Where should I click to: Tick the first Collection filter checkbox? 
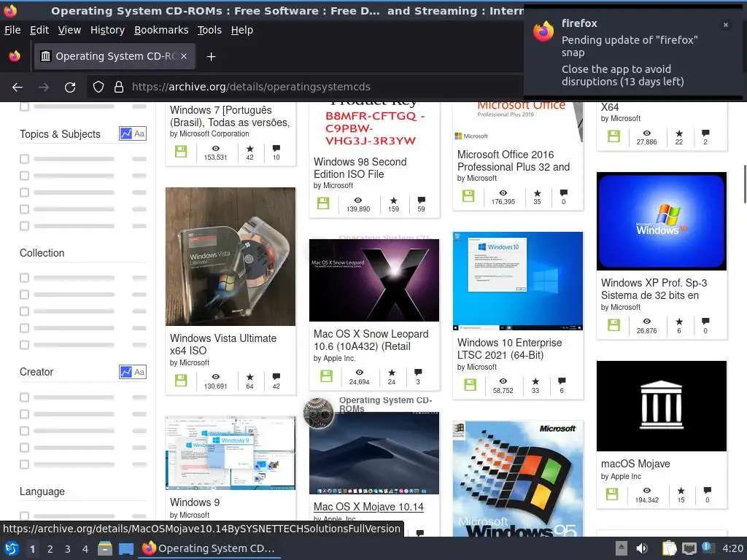24,278
